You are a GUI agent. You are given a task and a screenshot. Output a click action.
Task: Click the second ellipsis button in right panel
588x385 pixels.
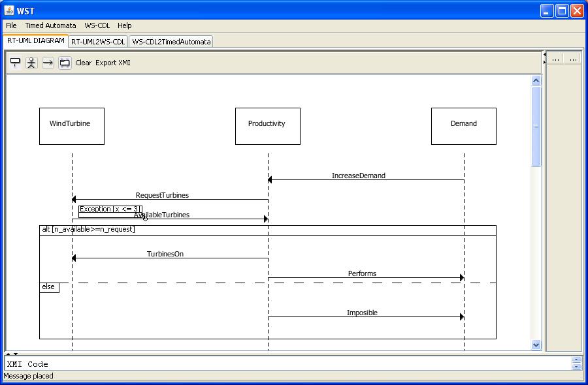point(573,59)
